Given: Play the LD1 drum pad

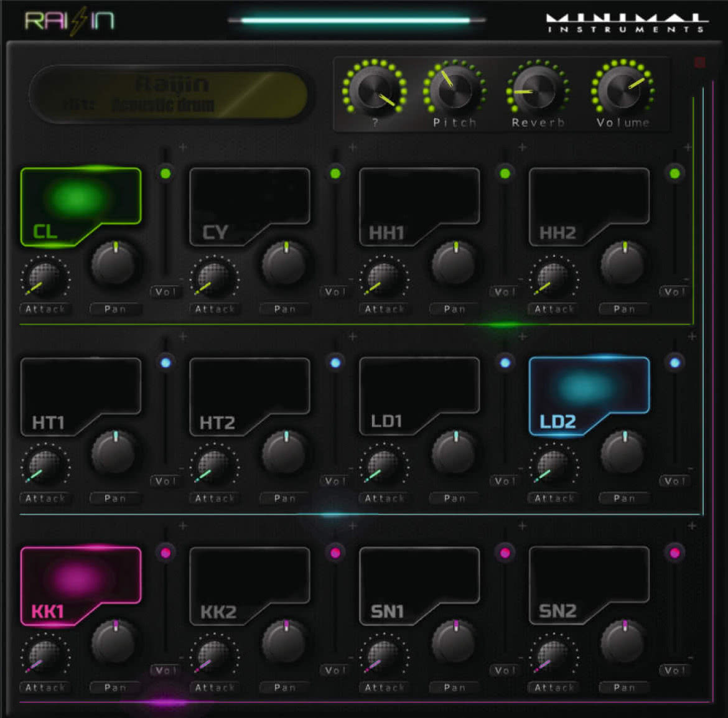Looking at the screenshot, I should coord(420,396).
